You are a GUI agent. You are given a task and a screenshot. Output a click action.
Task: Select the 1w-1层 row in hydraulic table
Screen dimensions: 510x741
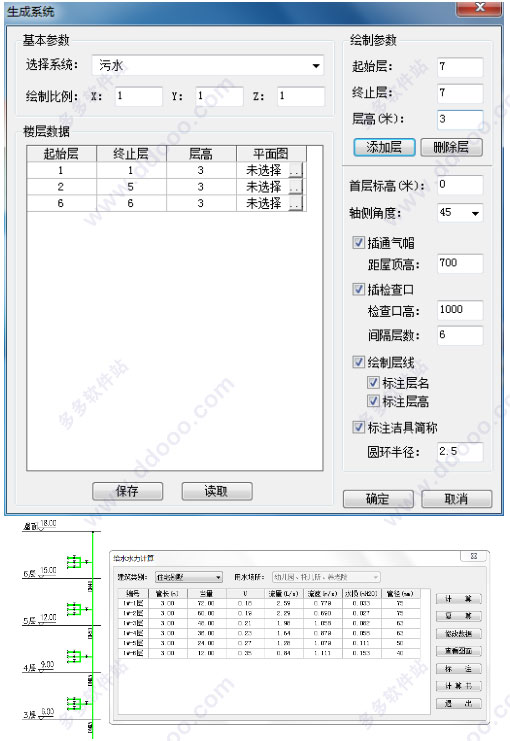pyautogui.click(x=268, y=603)
